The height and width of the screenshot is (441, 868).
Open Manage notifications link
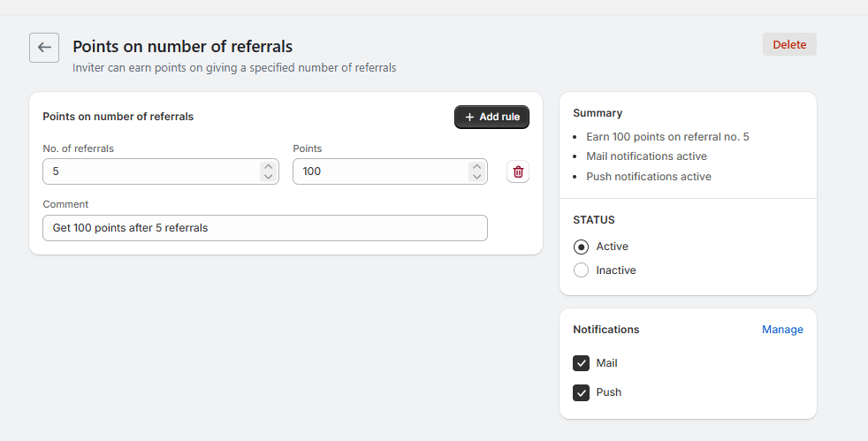tap(782, 330)
